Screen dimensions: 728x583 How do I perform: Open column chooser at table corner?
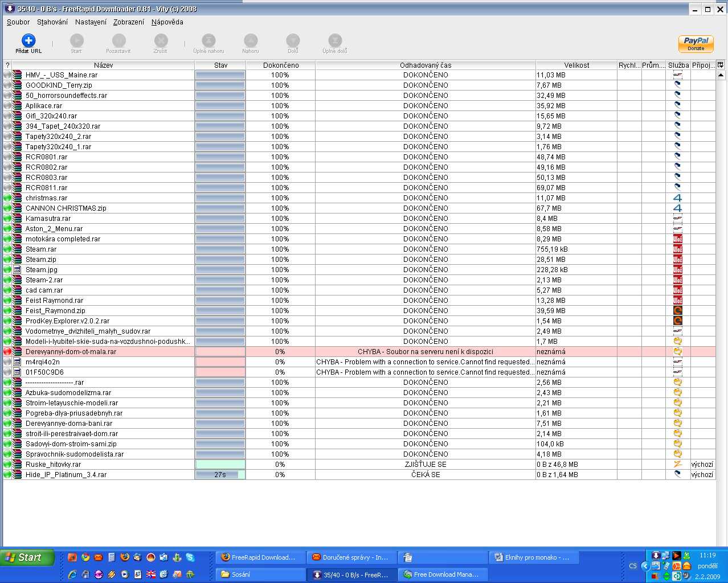tap(721, 65)
